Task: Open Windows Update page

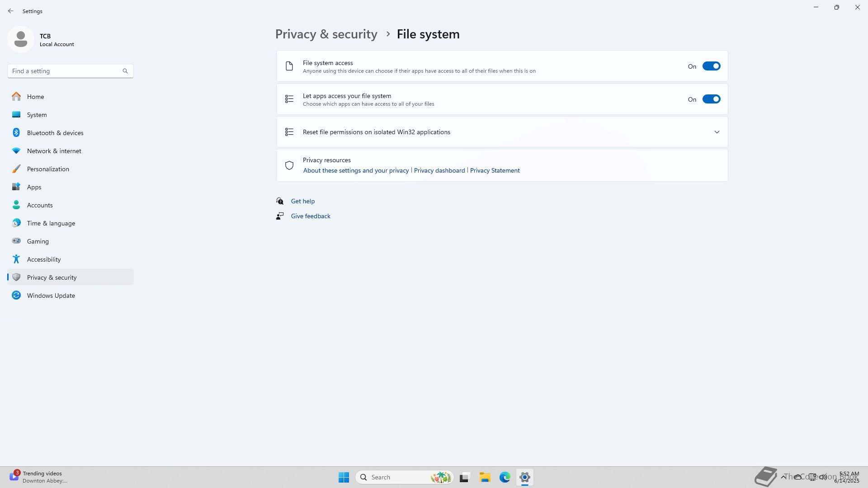Action: [51, 296]
